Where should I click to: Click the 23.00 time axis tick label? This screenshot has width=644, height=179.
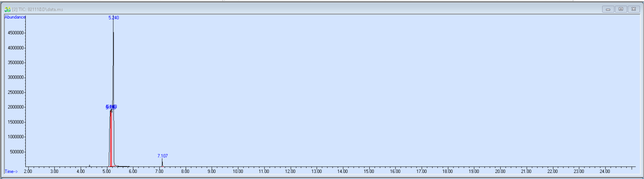(x=579, y=171)
